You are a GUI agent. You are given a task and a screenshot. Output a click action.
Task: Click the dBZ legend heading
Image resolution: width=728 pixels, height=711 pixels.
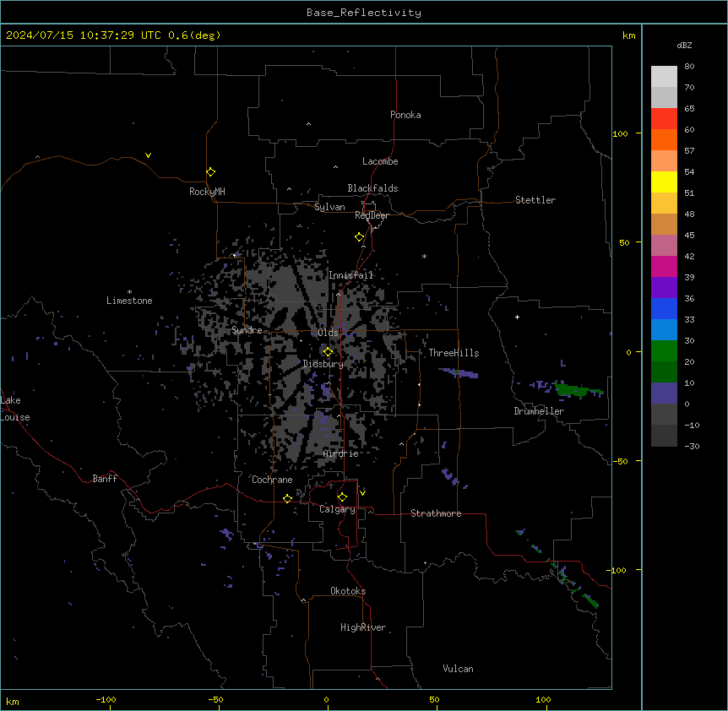[684, 45]
